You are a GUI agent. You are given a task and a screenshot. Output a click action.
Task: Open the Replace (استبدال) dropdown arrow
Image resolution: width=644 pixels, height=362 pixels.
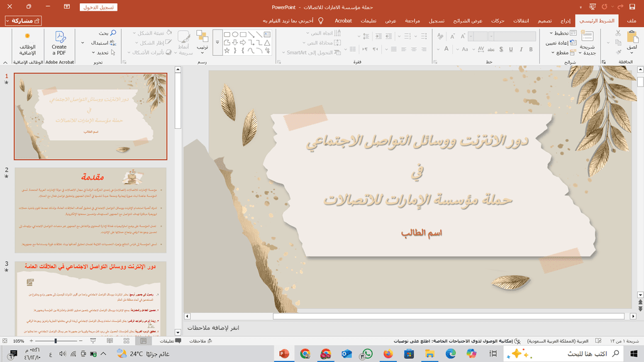(x=83, y=43)
